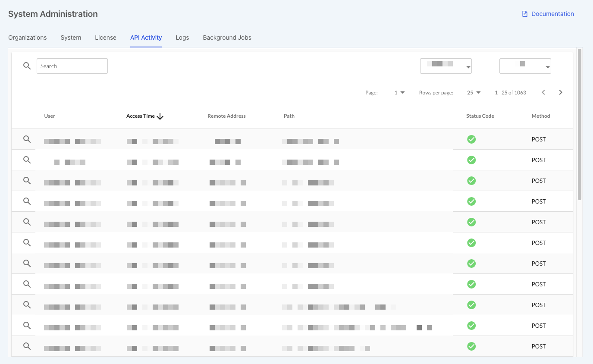Expand the rightmost filter dropdown in toolbar
Image resolution: width=593 pixels, height=364 pixels.
[x=525, y=66]
